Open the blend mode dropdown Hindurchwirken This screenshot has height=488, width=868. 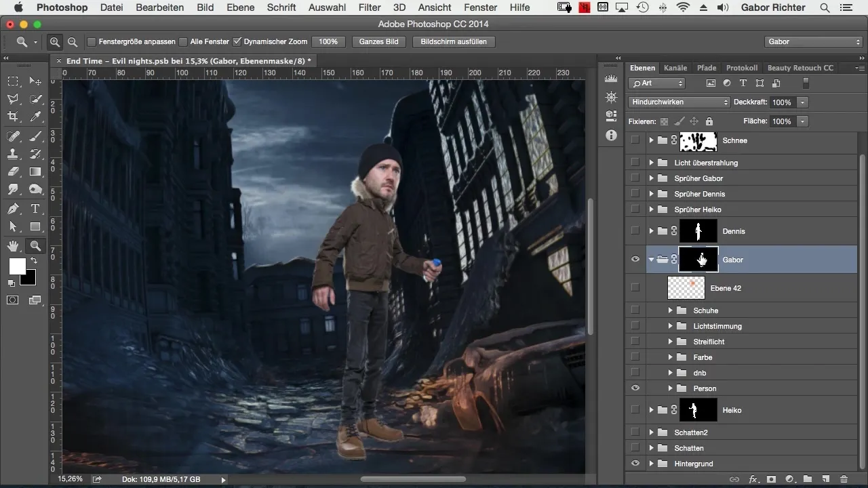679,102
